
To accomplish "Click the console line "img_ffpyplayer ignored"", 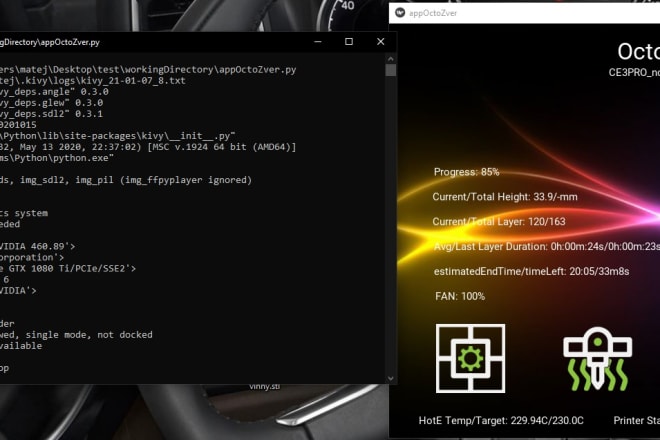I will [x=126, y=180].
